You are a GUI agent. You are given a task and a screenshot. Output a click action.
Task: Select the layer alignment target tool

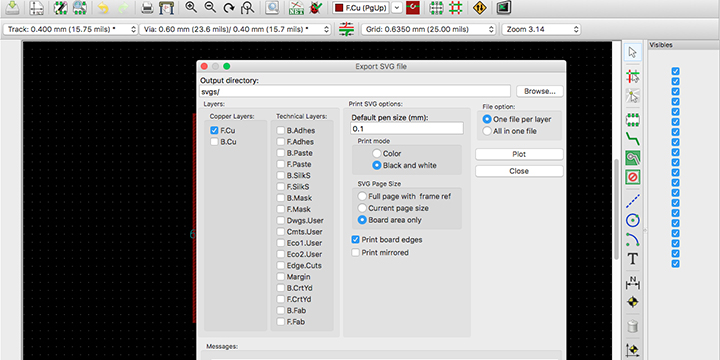(633, 302)
